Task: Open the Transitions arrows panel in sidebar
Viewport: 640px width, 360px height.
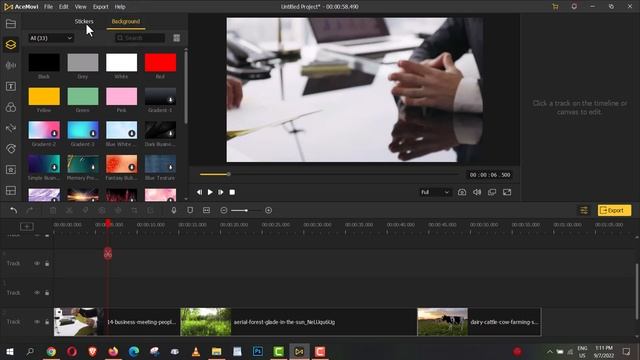Action: coord(11,128)
